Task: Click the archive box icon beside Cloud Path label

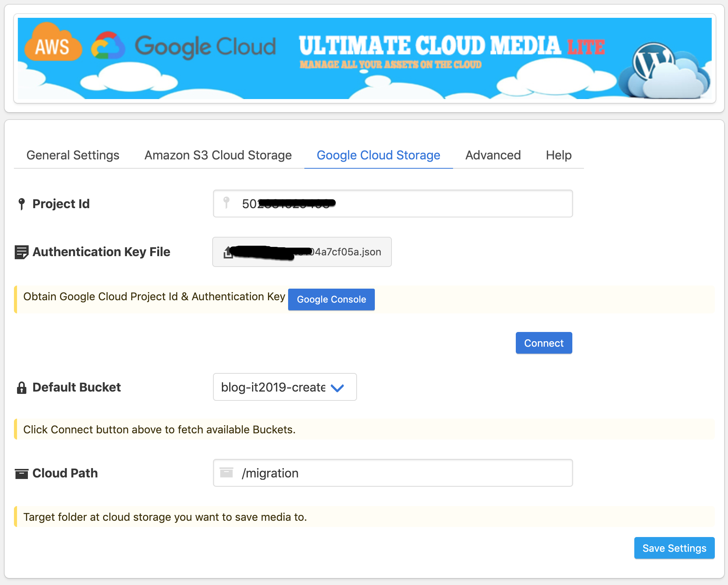Action: 21,474
